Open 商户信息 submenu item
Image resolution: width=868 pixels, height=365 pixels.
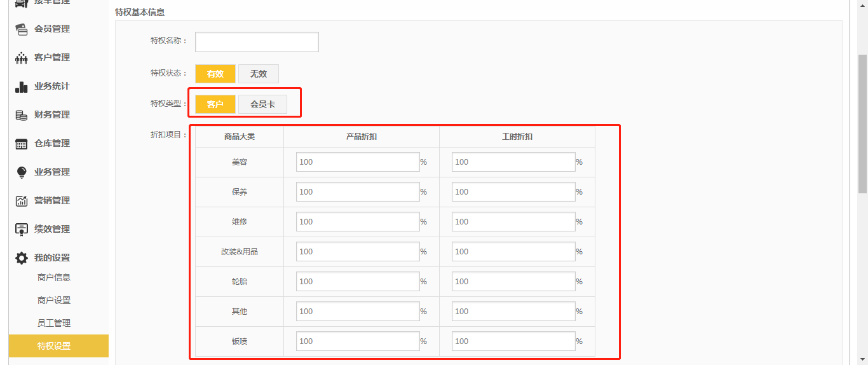click(54, 277)
